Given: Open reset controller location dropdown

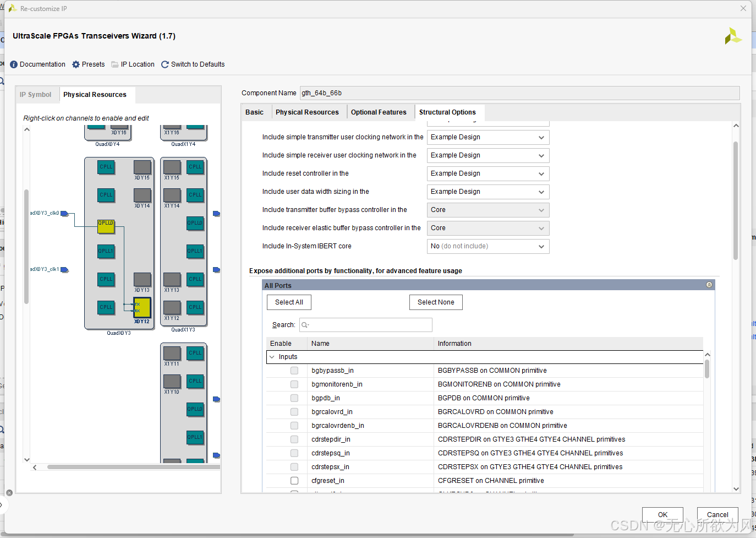Looking at the screenshot, I should pyautogui.click(x=488, y=173).
